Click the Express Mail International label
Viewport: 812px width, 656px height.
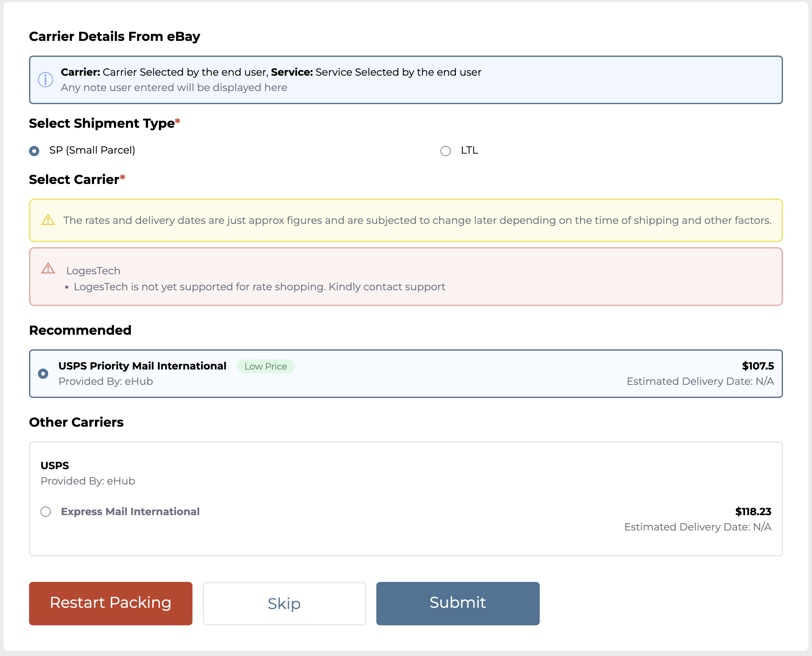point(130,511)
